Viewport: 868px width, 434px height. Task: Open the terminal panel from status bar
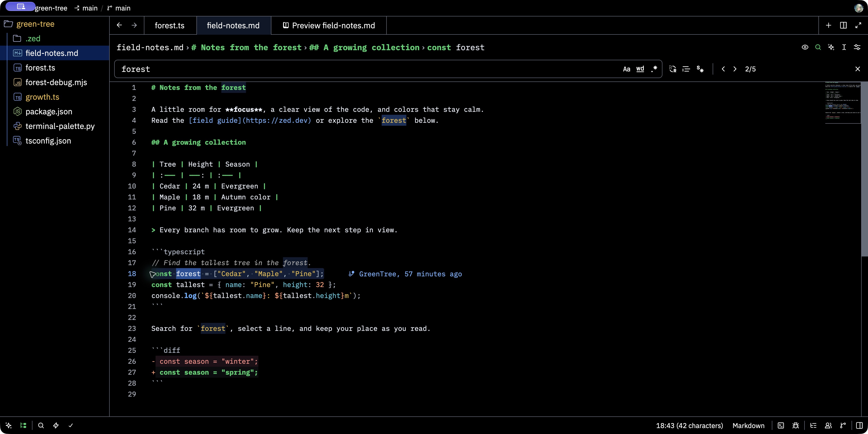pyautogui.click(x=781, y=426)
